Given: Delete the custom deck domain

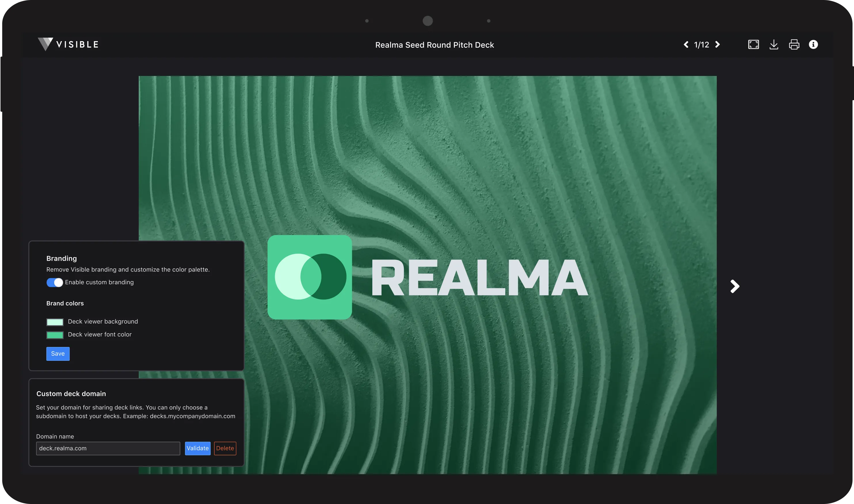Looking at the screenshot, I should coord(225,448).
